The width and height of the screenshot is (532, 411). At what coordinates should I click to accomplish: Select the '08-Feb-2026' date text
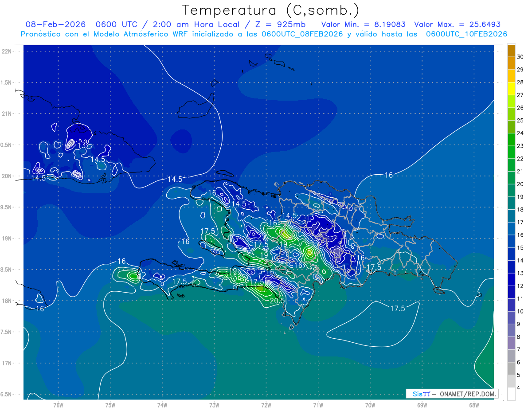[x=55, y=25]
